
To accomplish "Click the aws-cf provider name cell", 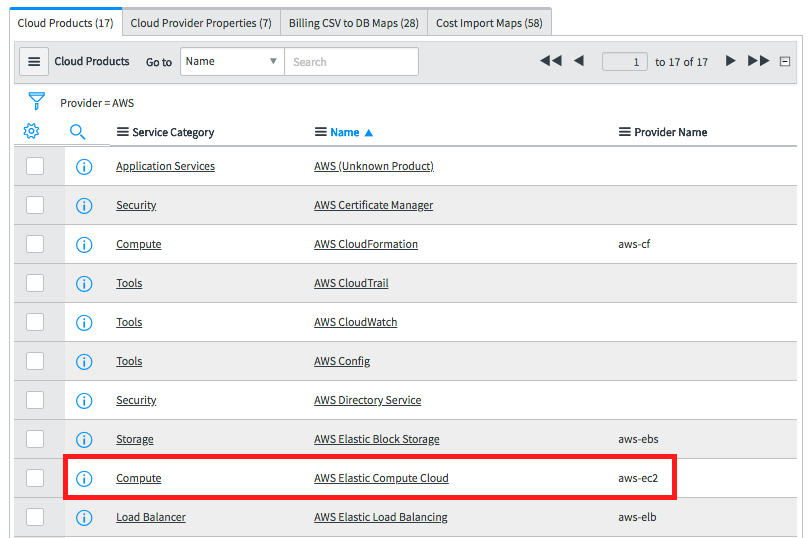I will click(x=634, y=244).
